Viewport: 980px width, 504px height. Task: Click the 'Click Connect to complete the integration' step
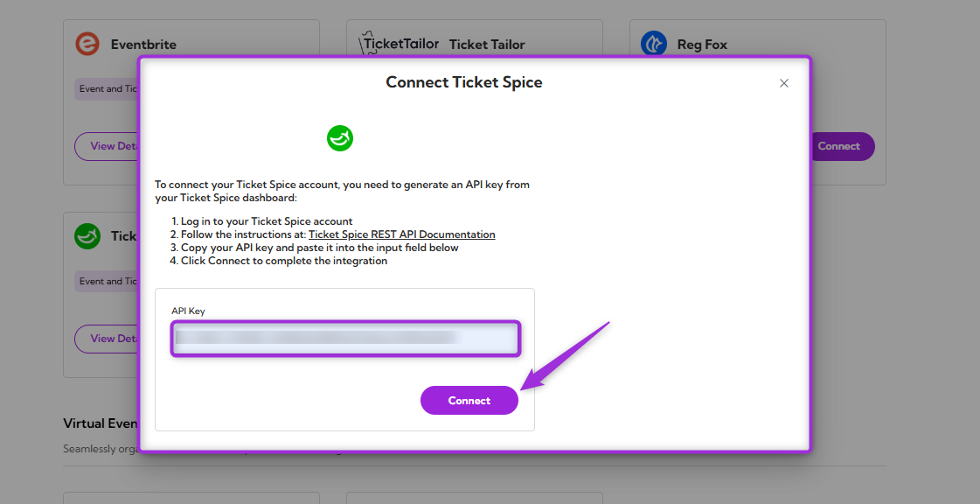(x=284, y=261)
